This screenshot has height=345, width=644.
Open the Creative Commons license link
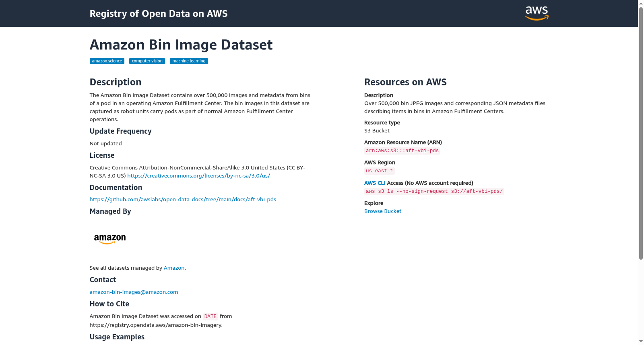pos(198,176)
